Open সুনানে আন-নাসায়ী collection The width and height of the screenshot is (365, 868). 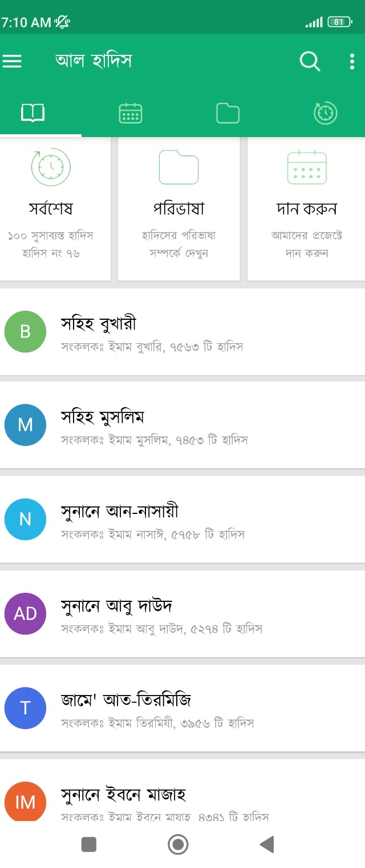[182, 520]
